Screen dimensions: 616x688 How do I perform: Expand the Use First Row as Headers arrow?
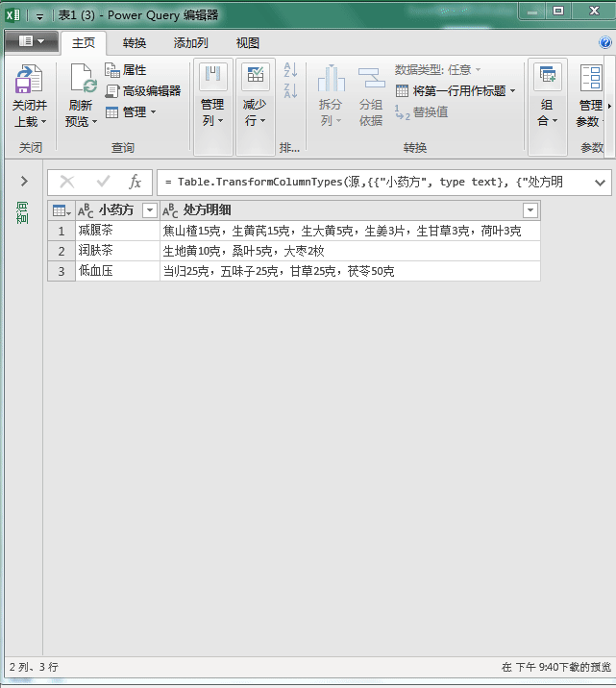click(x=512, y=91)
